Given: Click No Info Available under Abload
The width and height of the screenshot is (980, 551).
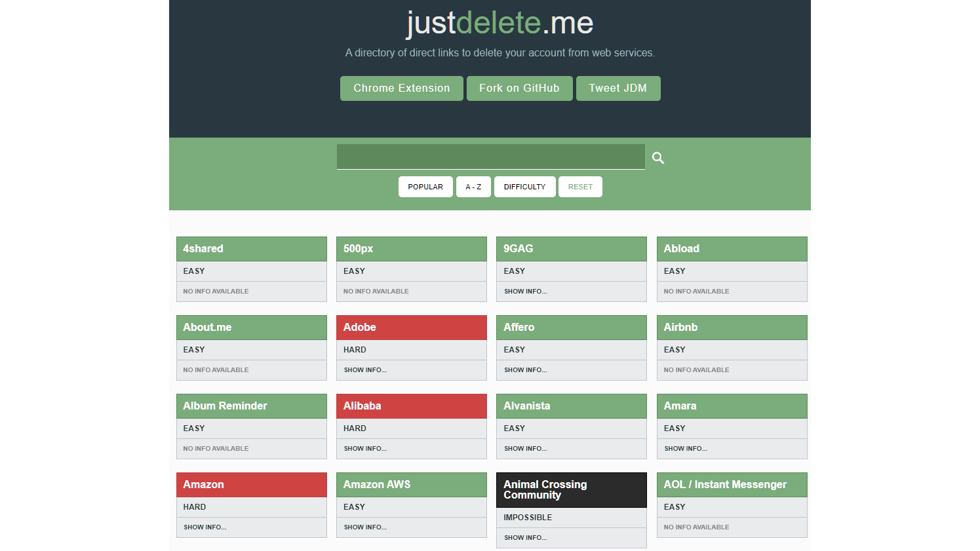Looking at the screenshot, I should point(696,292).
